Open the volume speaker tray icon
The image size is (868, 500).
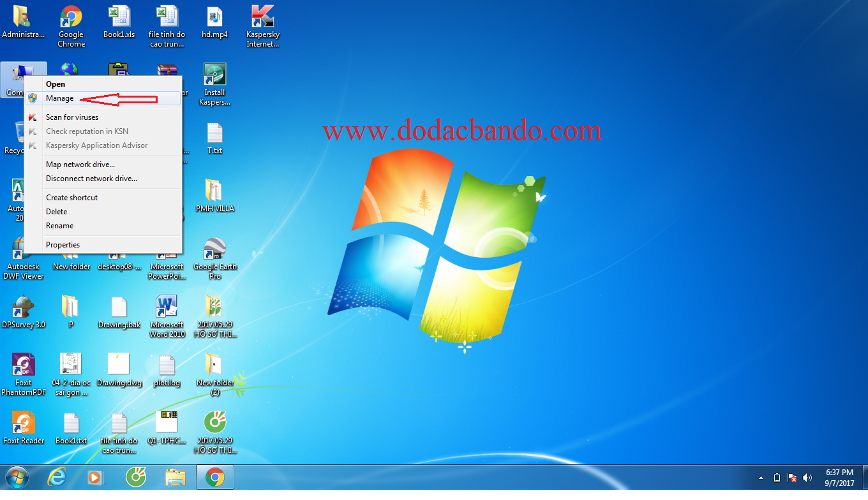[807, 478]
